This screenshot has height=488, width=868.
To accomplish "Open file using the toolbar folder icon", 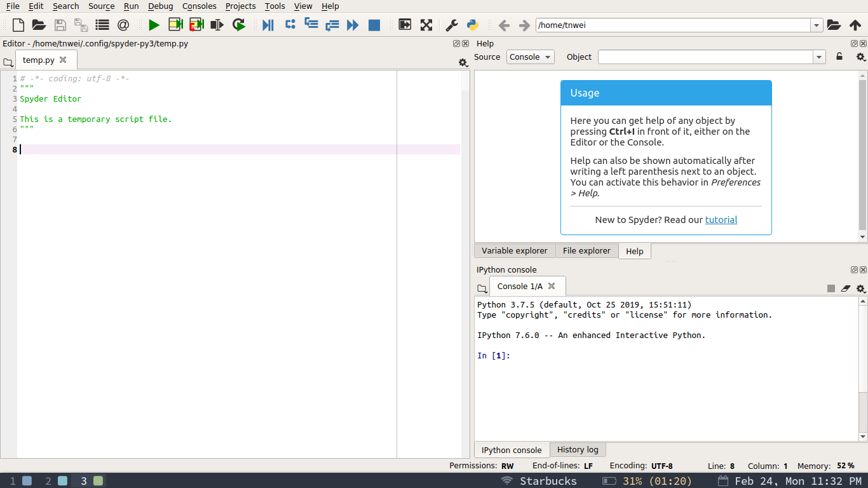I will coord(39,25).
